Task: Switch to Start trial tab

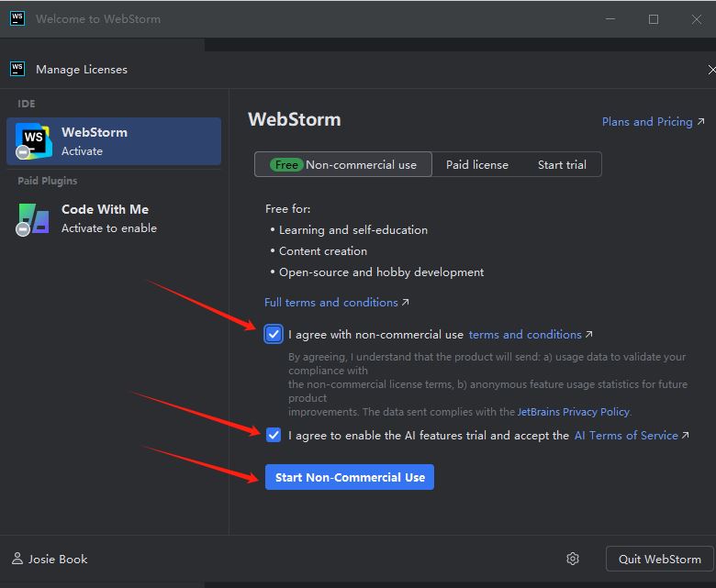Action: pos(562,165)
